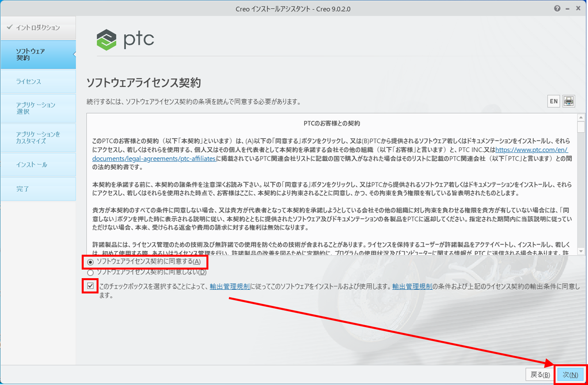
Task: Open the ptc-affiliates URL link in agreement
Action: [154, 158]
